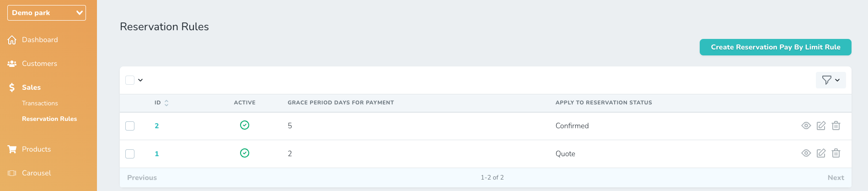This screenshot has height=191, width=868.
Task: Tick the checkbox for rule 2
Action: click(130, 126)
